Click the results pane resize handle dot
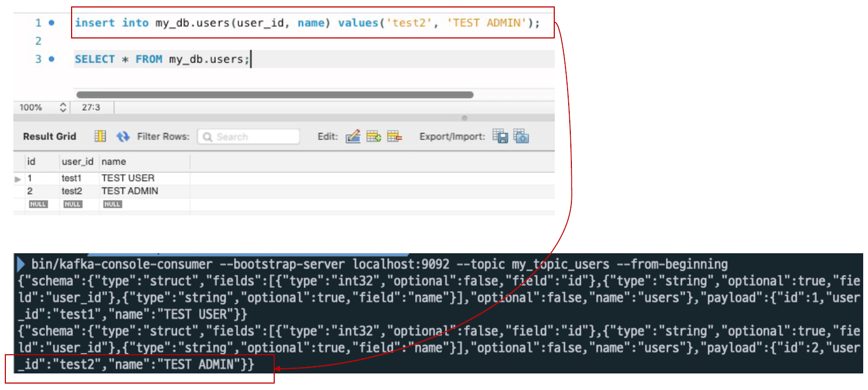The width and height of the screenshot is (868, 390). tap(464, 118)
